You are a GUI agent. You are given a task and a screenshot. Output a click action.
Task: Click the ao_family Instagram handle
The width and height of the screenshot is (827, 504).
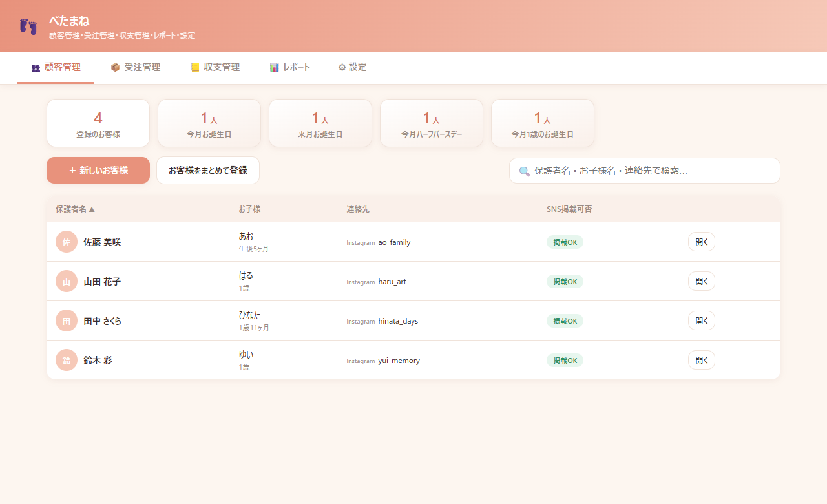394,242
